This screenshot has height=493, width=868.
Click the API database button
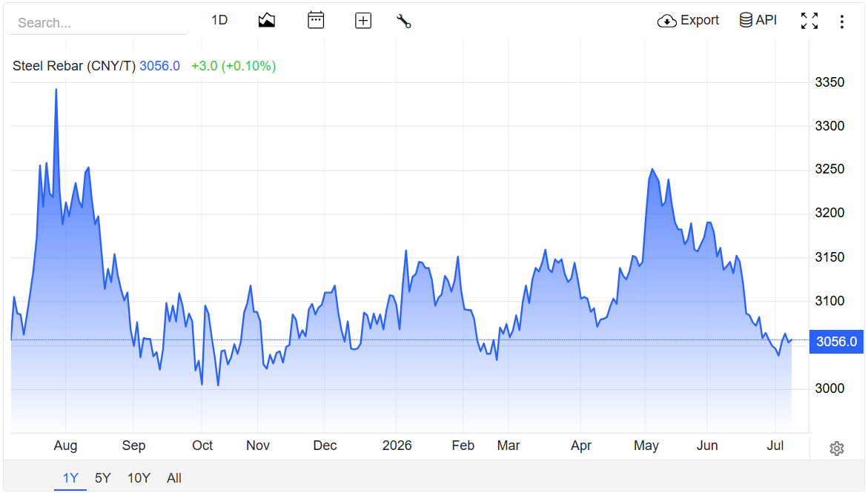(x=758, y=20)
